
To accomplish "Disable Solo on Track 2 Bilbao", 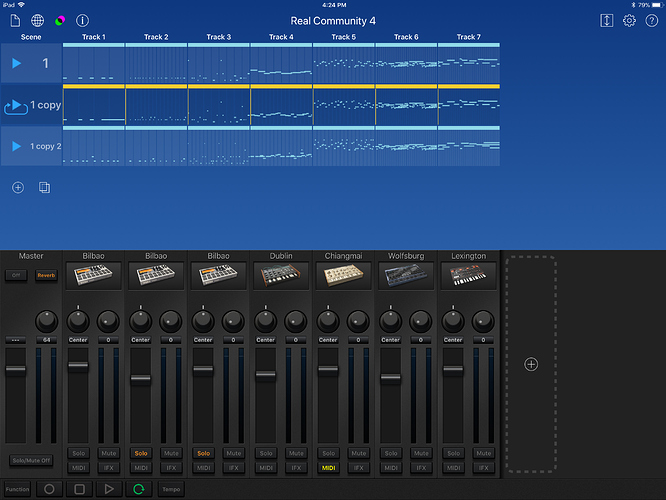I will [x=141, y=453].
